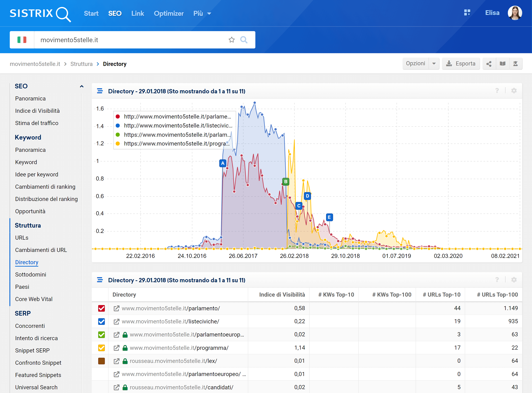This screenshot has height=393, width=532.
Task: Toggle red parlamento series in legend
Action: click(x=173, y=116)
